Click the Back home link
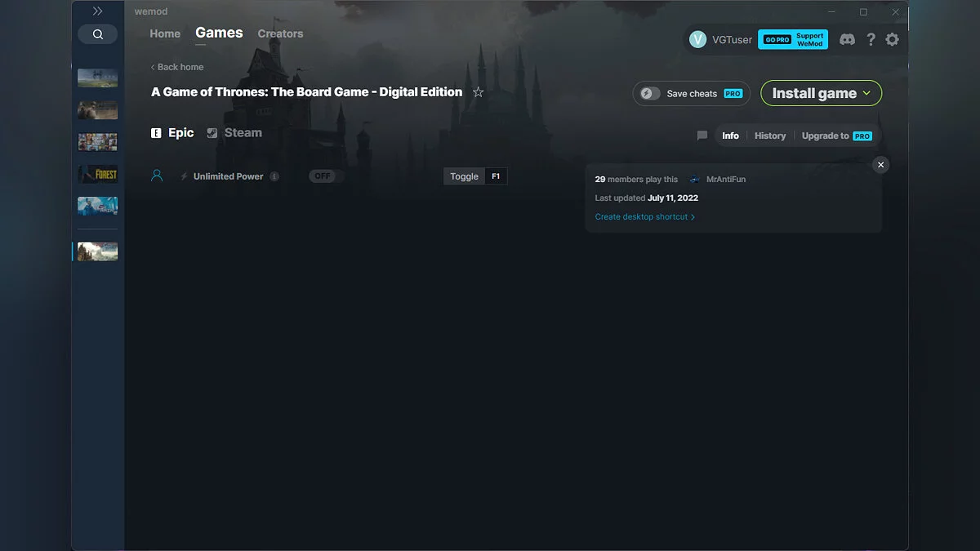The height and width of the screenshot is (551, 980). click(x=177, y=67)
